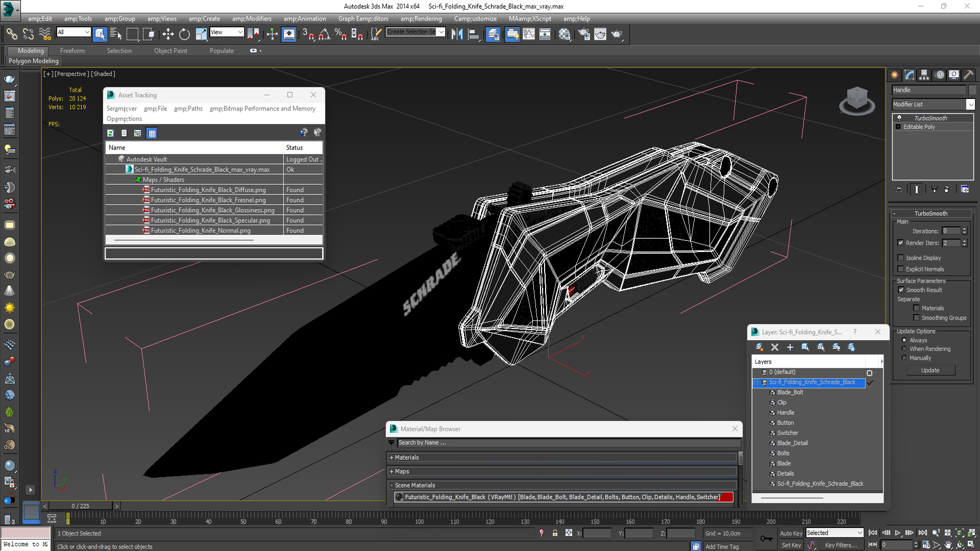Select the Always update option
The image size is (980, 551).
pos(904,340)
